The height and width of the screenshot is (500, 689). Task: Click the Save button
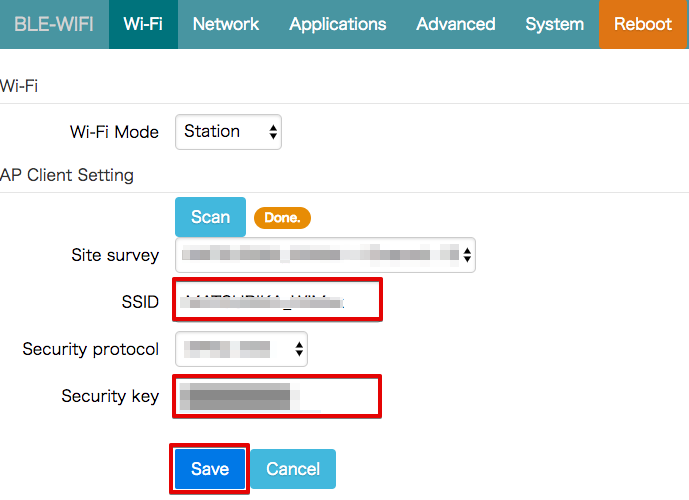pos(210,469)
